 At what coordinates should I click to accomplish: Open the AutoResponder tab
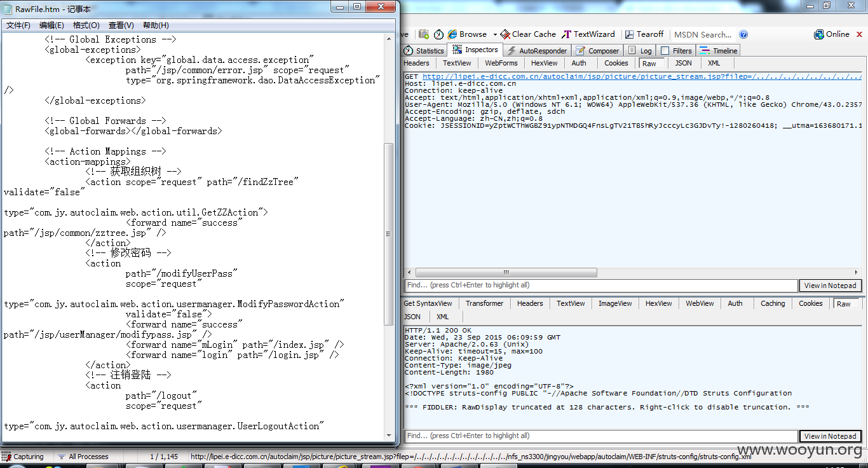point(537,51)
